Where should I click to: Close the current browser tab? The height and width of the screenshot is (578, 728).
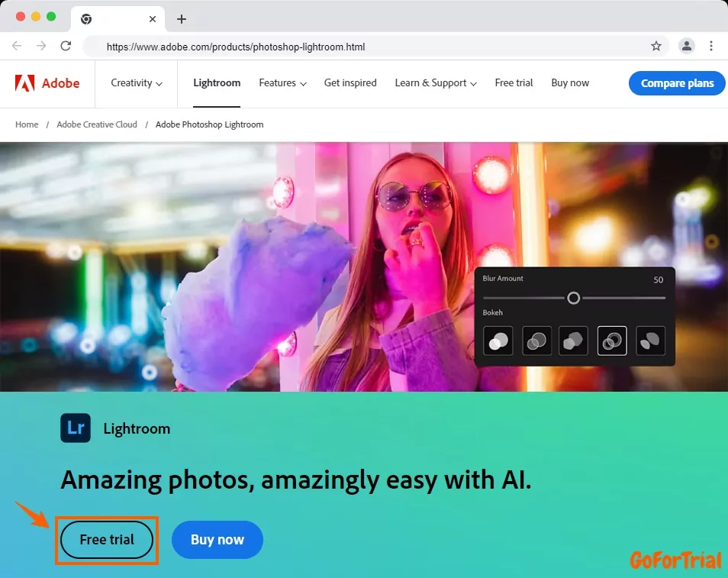[x=153, y=19]
